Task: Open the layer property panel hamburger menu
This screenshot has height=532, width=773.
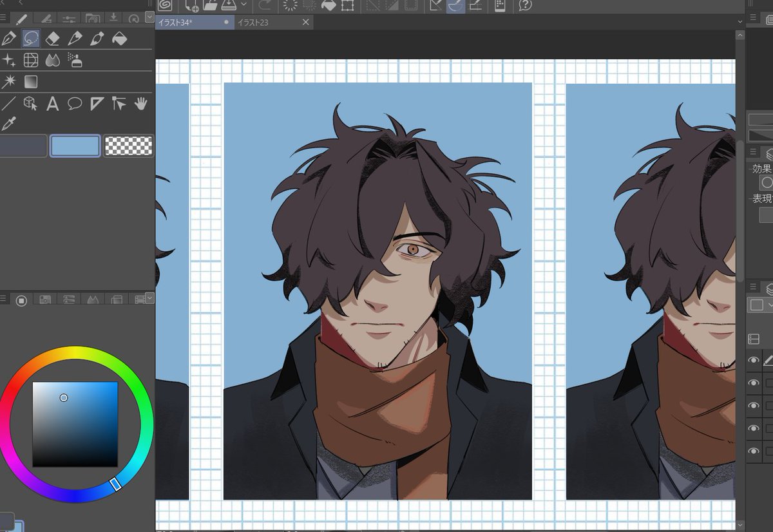Action: click(x=753, y=152)
